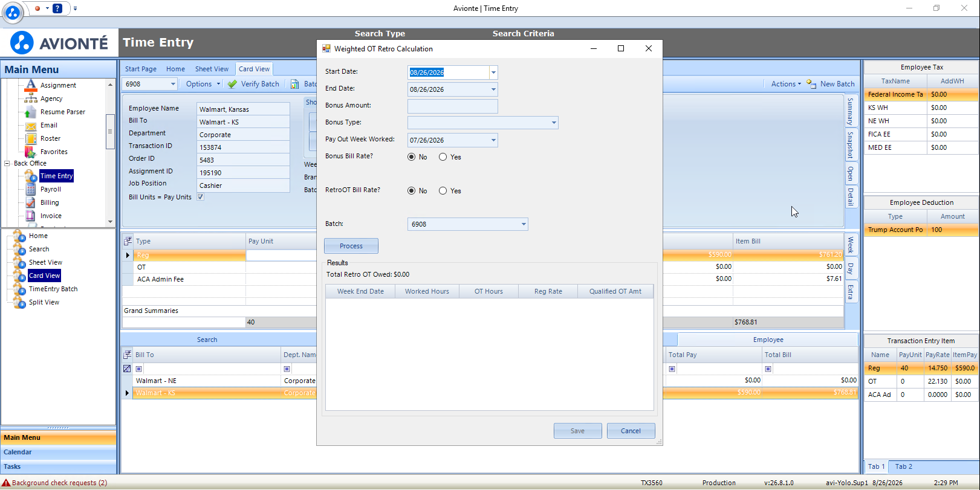Open the Calendar section in sidebar
This screenshot has height=490, width=980.
(x=59, y=452)
